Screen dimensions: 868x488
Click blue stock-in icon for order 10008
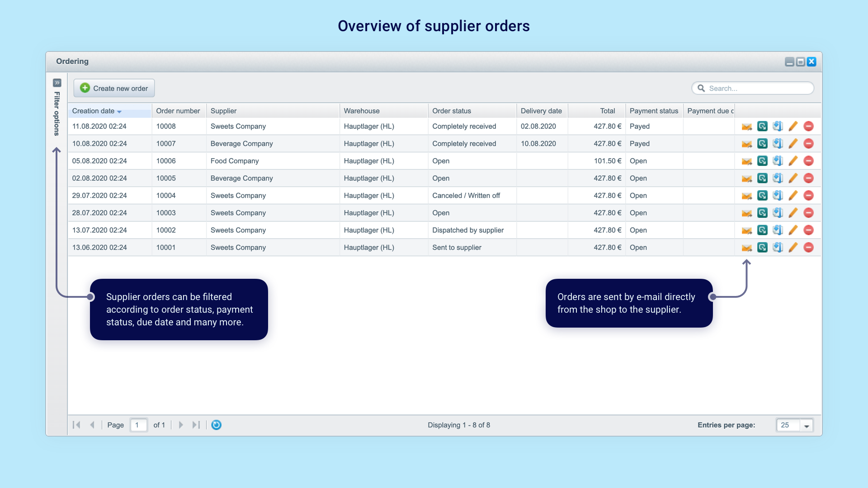[x=778, y=127]
